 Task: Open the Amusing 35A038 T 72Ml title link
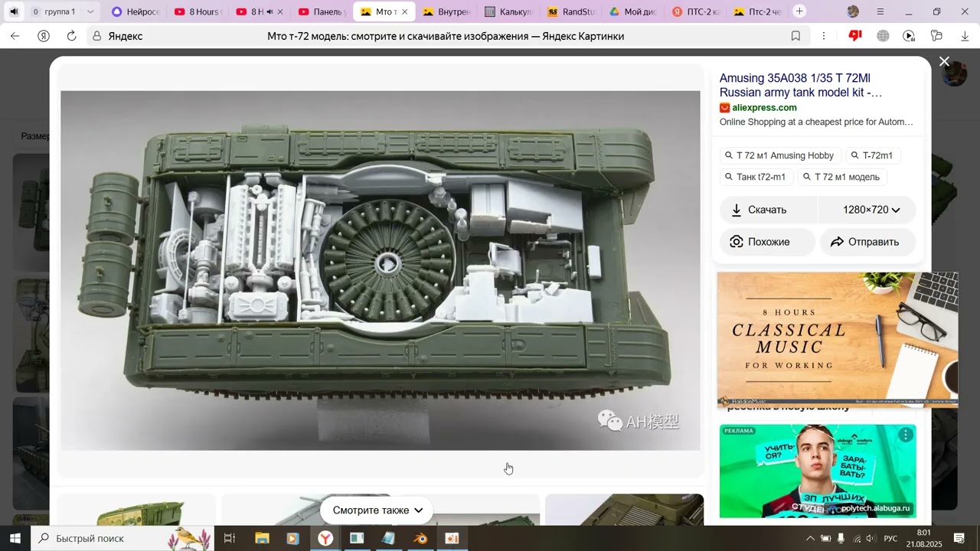tap(801, 85)
